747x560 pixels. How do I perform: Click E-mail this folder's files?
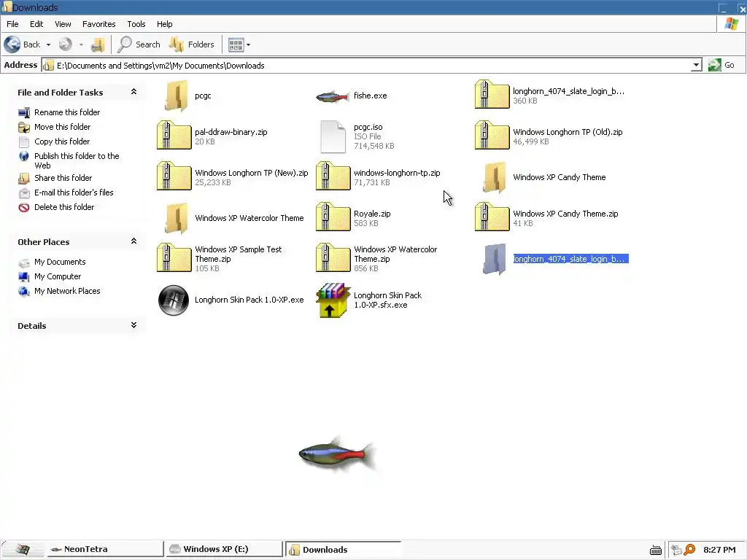pyautogui.click(x=74, y=192)
